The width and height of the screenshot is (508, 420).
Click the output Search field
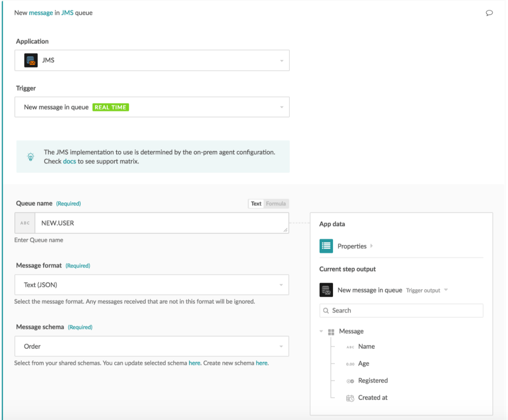[x=404, y=310]
